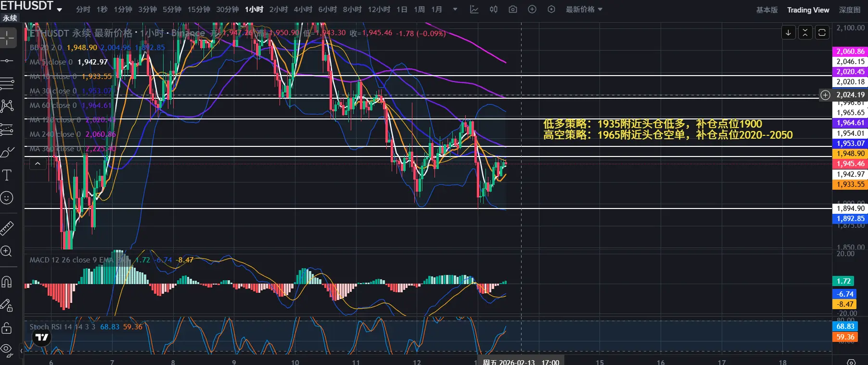Activate the zoom in tool
Image resolution: width=868 pixels, height=365 pixels.
tap(7, 251)
